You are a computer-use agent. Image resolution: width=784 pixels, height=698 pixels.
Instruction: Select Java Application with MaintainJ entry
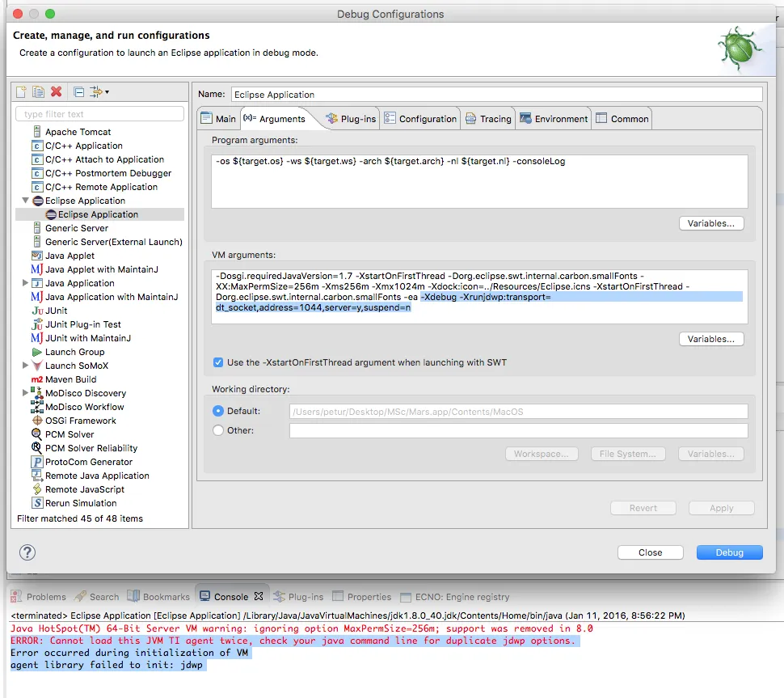pos(112,297)
